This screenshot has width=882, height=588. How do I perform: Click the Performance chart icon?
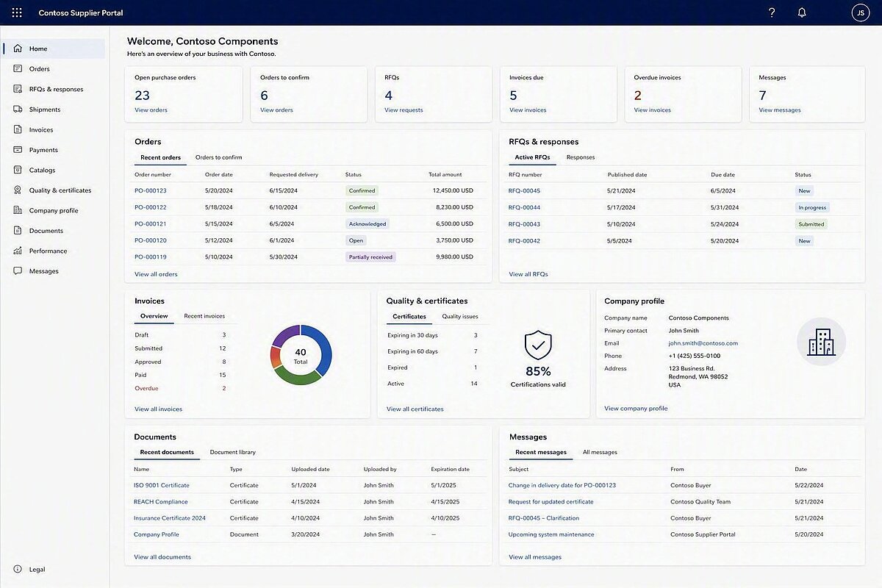pos(18,251)
